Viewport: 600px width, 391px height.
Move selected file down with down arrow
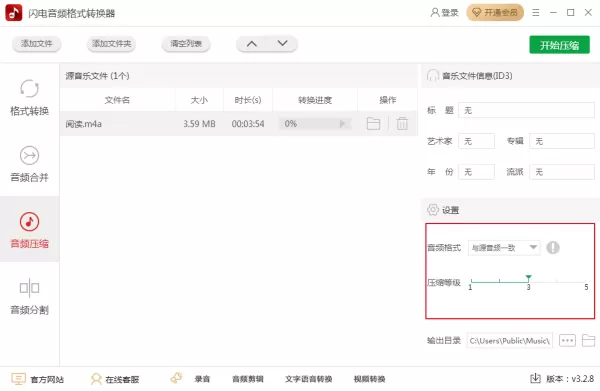[x=282, y=43]
